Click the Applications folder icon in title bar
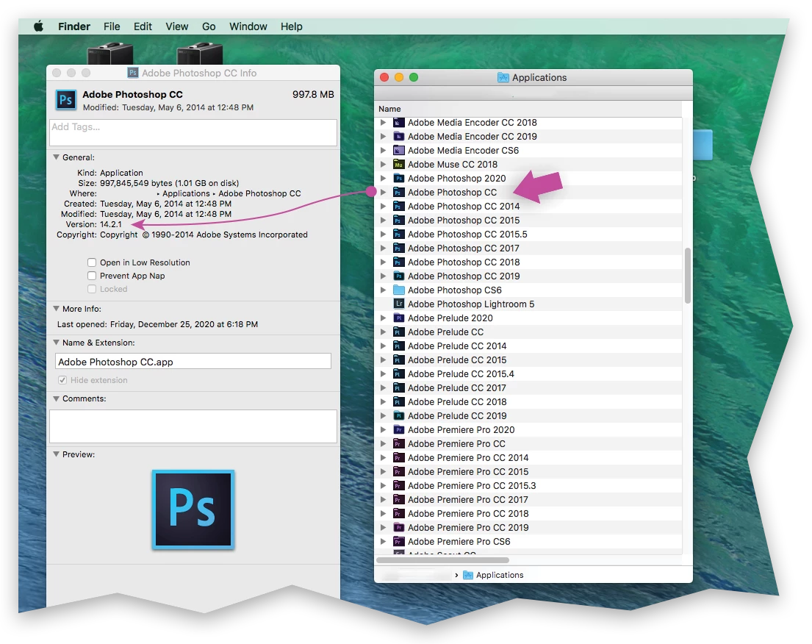This screenshot has height=644, width=812. click(x=503, y=78)
